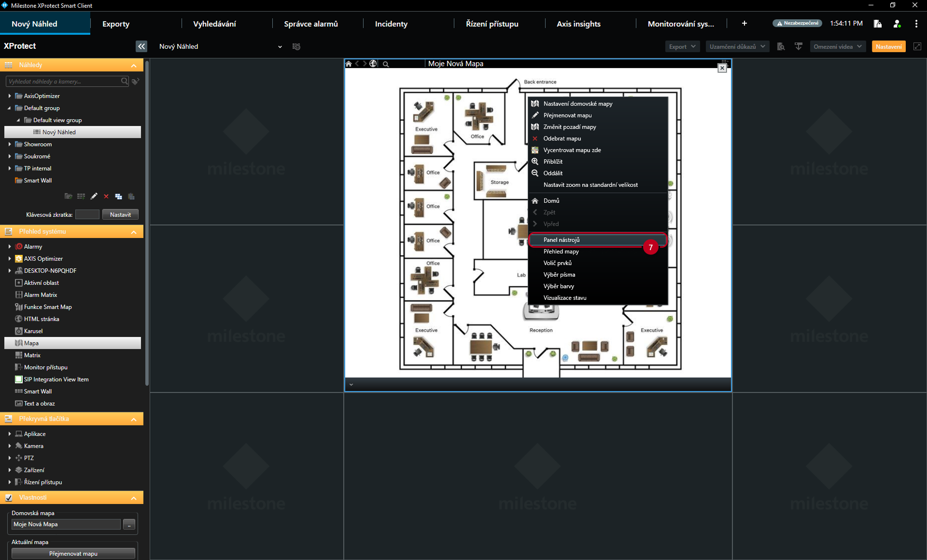The height and width of the screenshot is (560, 927).
Task: Open the Export dropdown
Action: [681, 46]
